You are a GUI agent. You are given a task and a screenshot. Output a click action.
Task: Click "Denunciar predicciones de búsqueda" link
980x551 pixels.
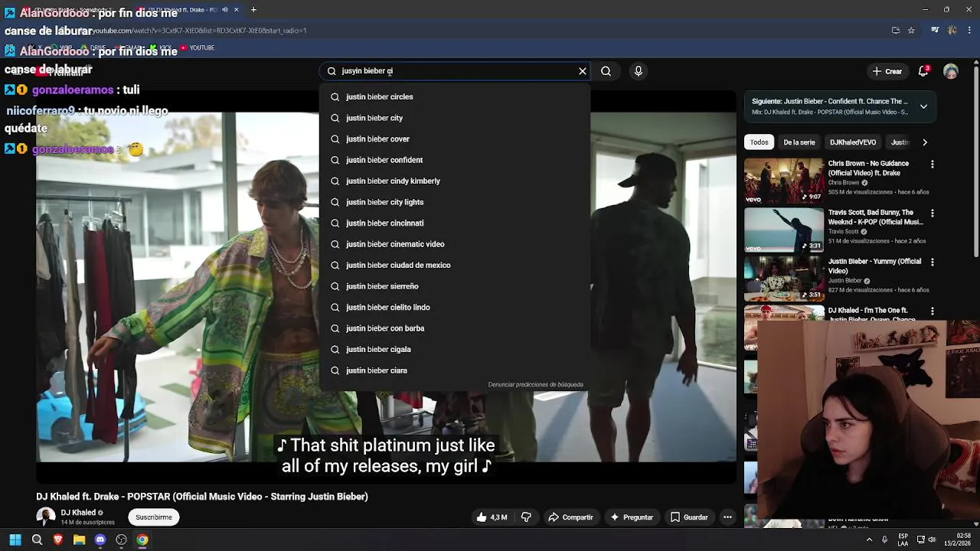(535, 385)
